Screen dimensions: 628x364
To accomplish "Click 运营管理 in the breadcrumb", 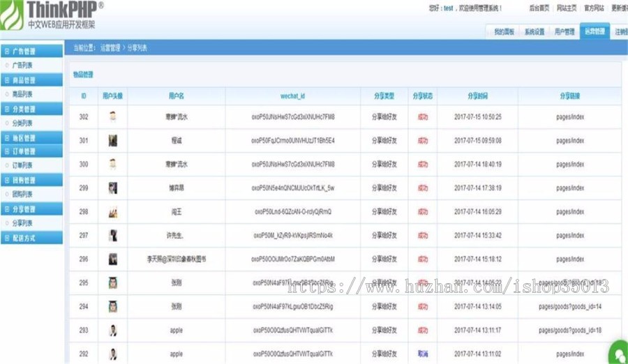I will [x=110, y=48].
